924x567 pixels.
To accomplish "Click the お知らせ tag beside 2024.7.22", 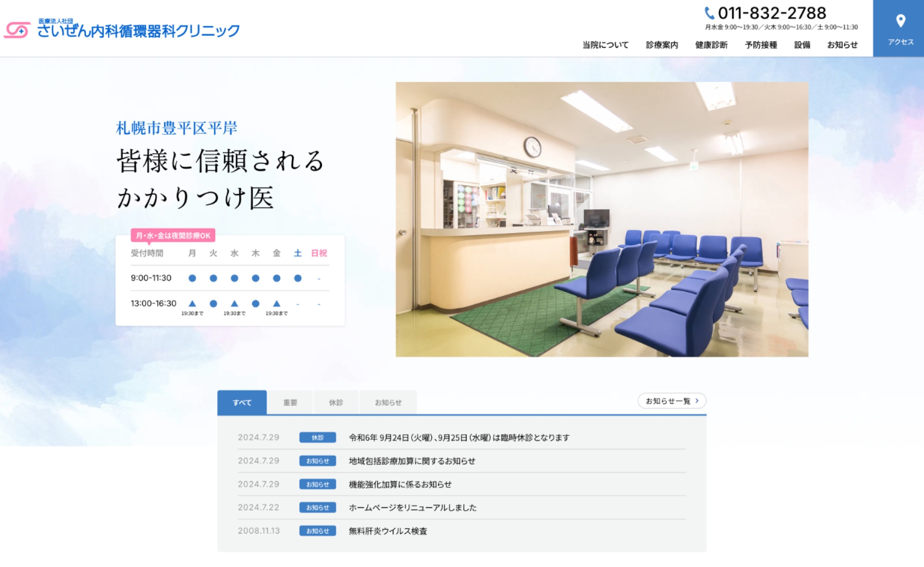I will [317, 507].
